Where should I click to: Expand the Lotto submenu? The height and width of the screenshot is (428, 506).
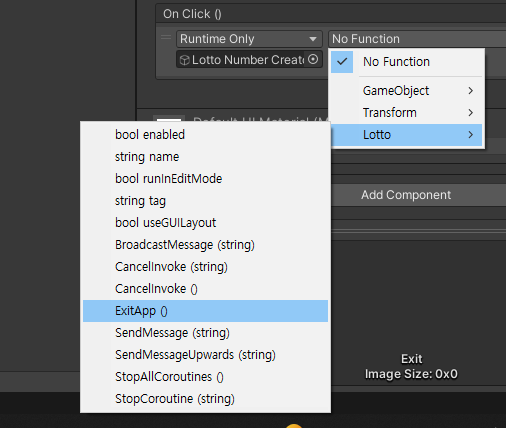(407, 135)
